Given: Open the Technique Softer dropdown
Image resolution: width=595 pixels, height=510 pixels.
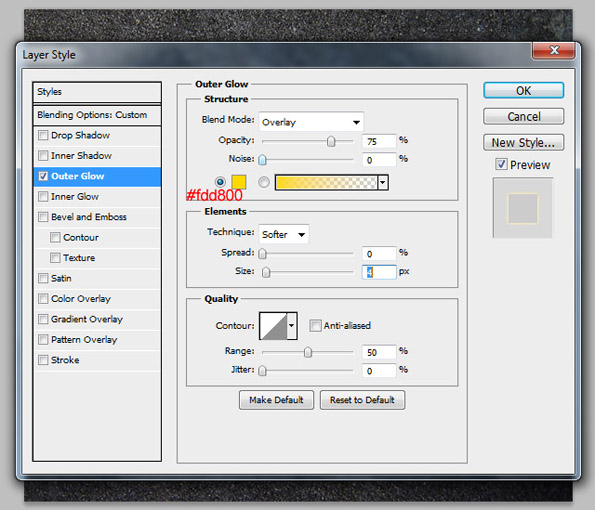Looking at the screenshot, I should point(284,234).
